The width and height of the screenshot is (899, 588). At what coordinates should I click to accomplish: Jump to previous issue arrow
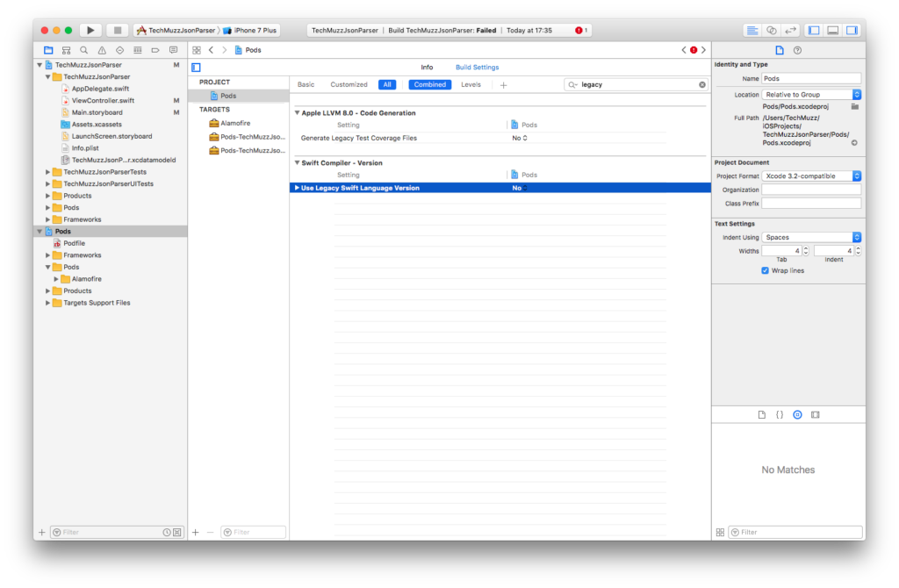point(683,50)
